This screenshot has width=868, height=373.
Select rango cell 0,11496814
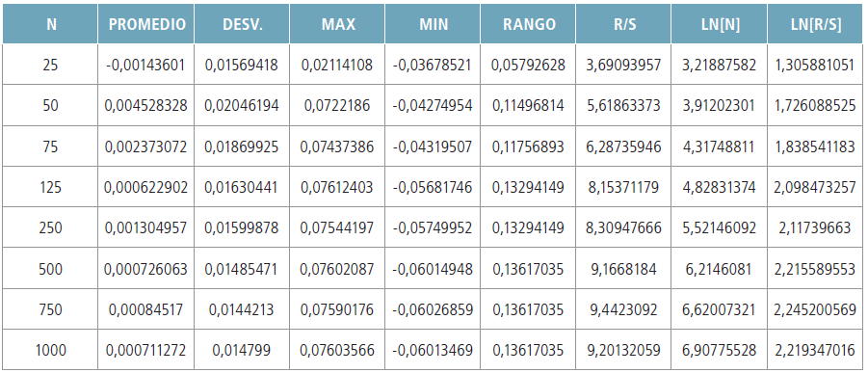528,105
